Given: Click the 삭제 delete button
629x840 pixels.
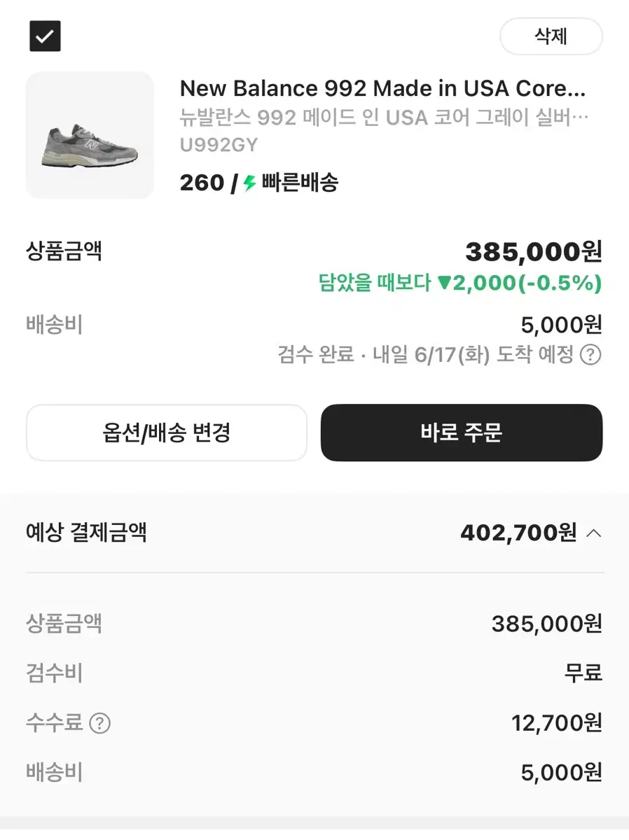Looking at the screenshot, I should click(551, 36).
